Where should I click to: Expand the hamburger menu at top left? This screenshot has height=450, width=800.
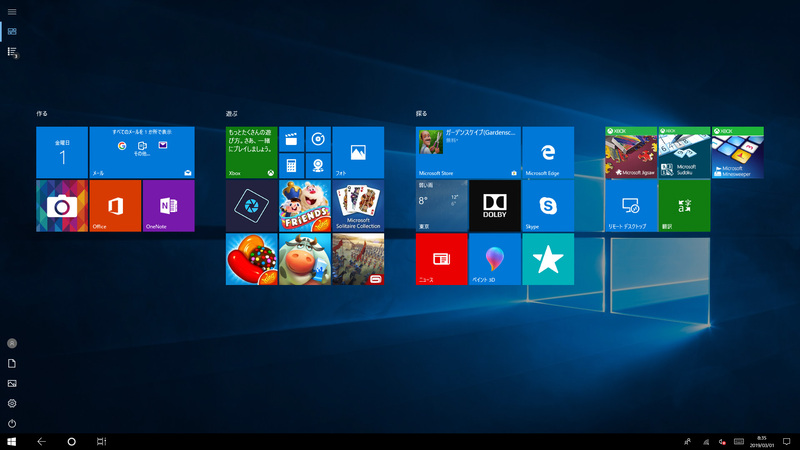click(x=12, y=12)
